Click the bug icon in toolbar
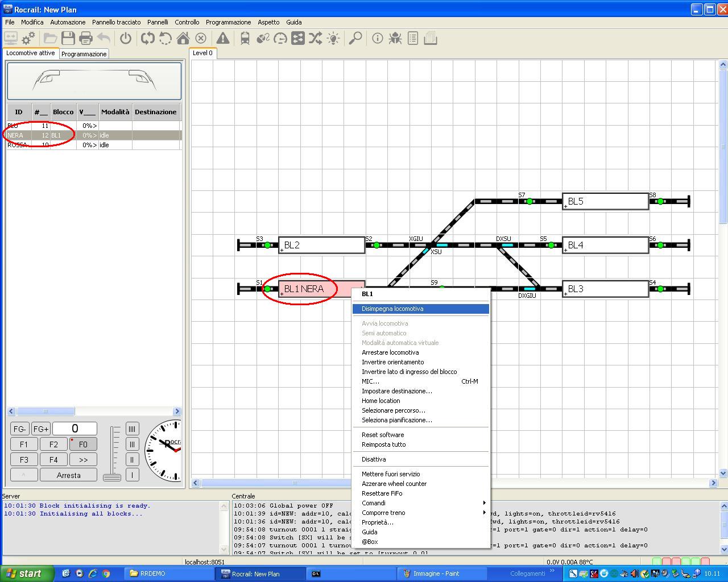 (x=395, y=38)
